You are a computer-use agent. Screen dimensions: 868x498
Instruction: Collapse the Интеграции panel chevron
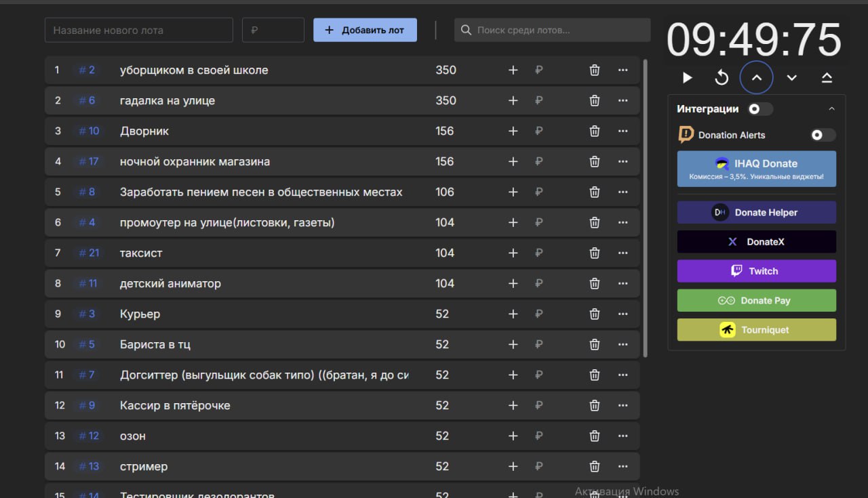pos(832,109)
